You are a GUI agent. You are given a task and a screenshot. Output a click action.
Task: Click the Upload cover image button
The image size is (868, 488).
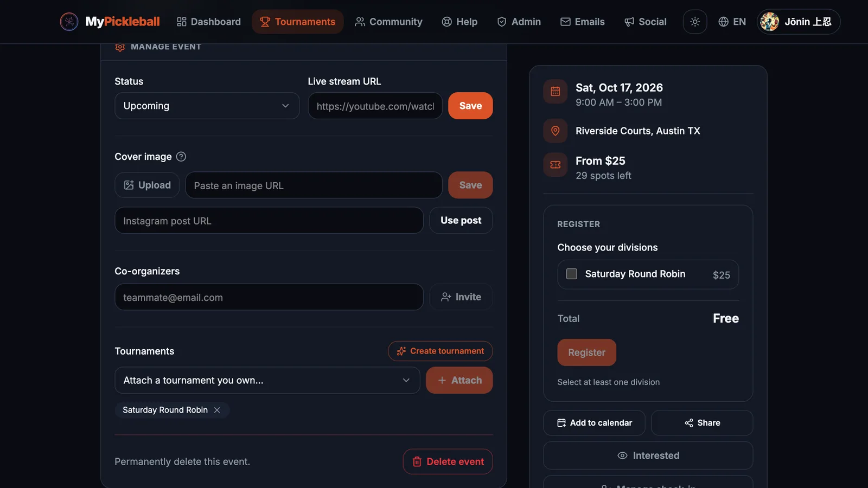click(147, 185)
